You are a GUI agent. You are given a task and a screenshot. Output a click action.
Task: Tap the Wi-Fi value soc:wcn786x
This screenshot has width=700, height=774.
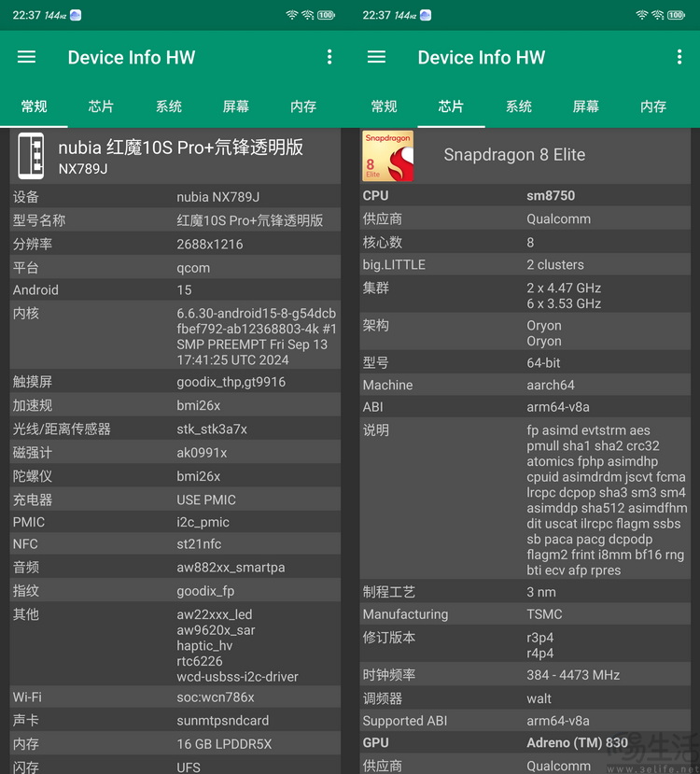click(x=216, y=697)
